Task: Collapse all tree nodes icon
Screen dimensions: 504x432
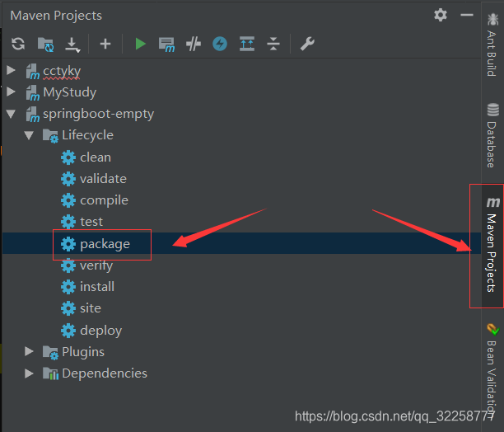Action: tap(273, 44)
